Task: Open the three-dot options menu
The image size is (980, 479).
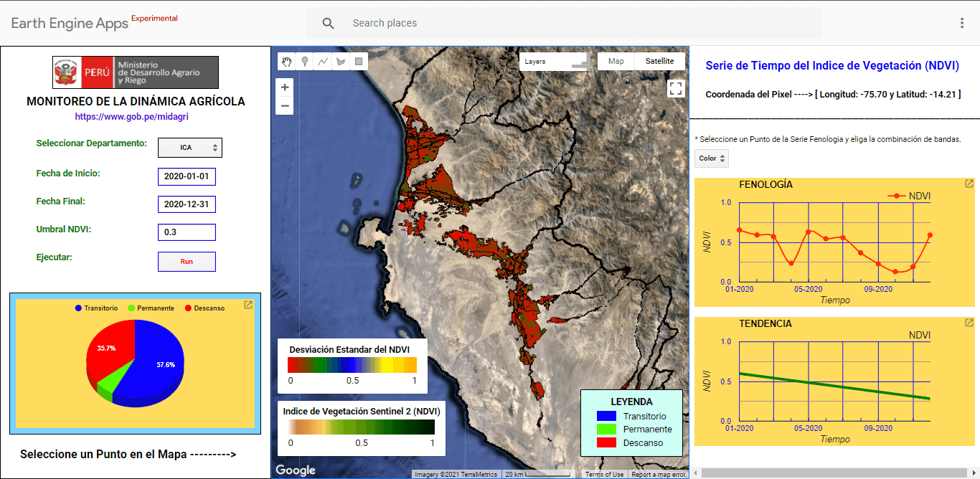Action: pos(961,23)
